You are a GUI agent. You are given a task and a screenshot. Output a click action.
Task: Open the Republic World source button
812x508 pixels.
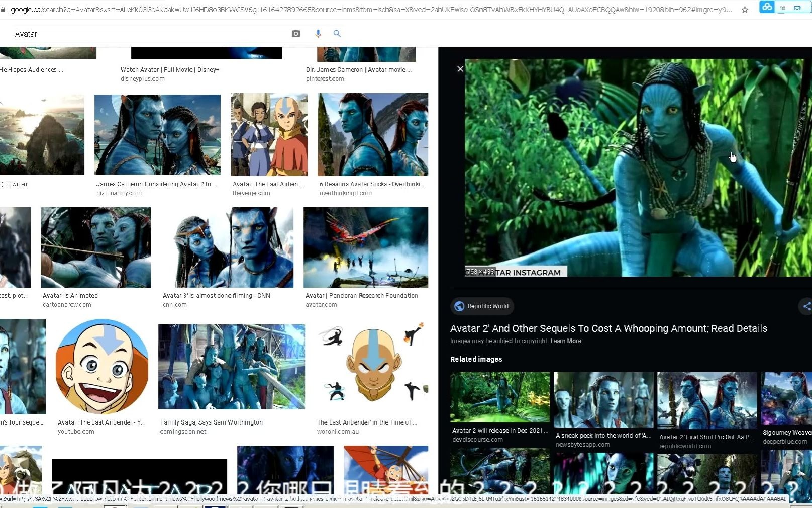tap(482, 306)
